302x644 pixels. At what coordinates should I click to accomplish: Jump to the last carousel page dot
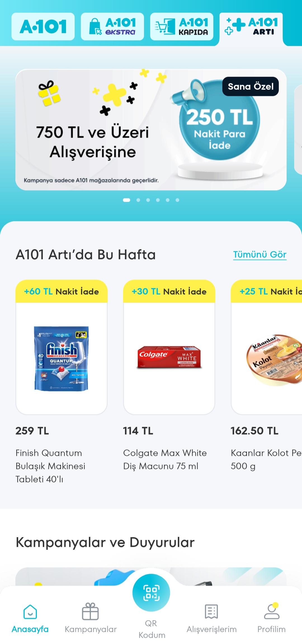pyautogui.click(x=177, y=200)
